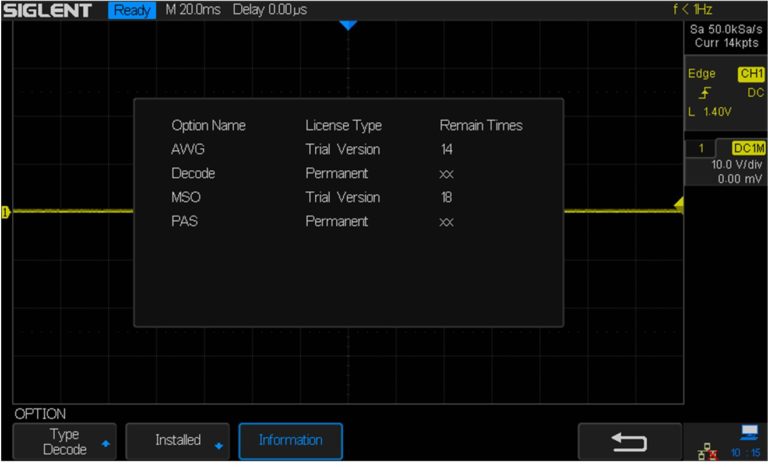Click the yellow trigger level arrow marker
768x467 pixels.
(x=678, y=205)
